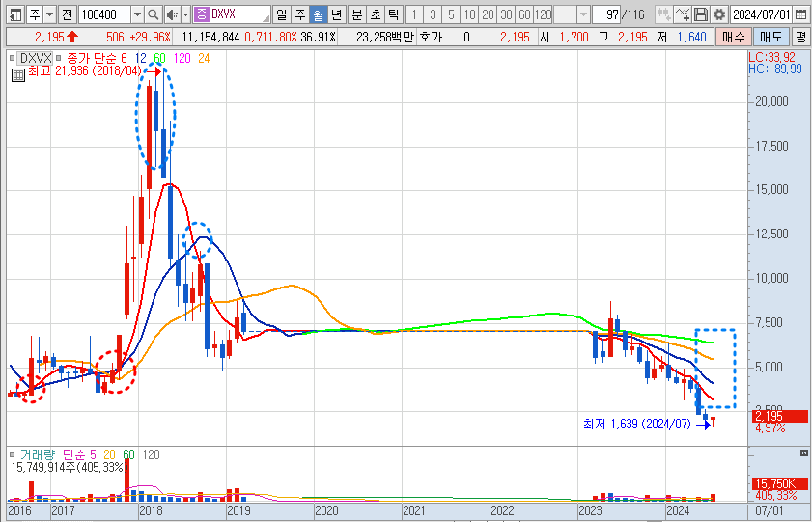Click the 2023 year marker on time axis
The image size is (812, 522).
pos(590,511)
